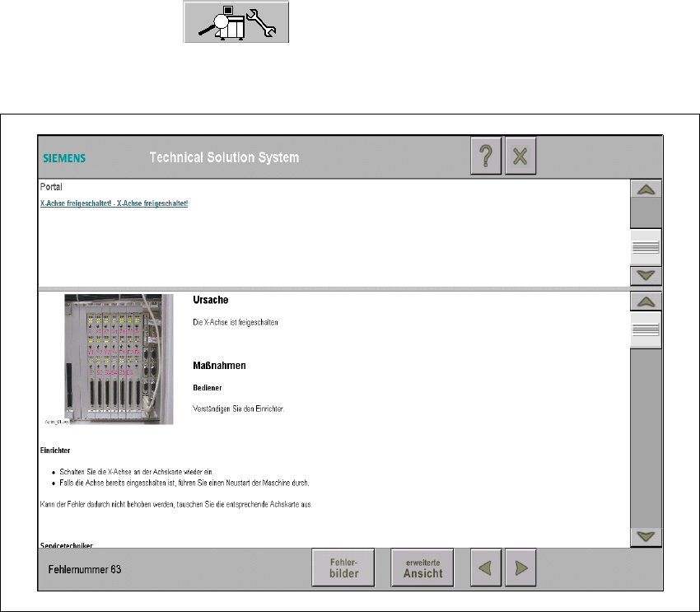Go to the previous error with the left arrow

pos(486,568)
